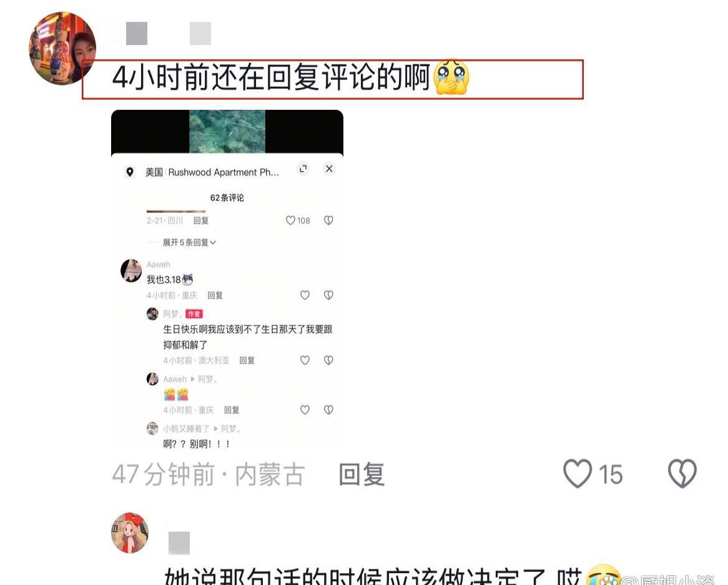This screenshot has width=728, height=585.
Task: Reply to the 47 minutes ago comment
Action: [x=362, y=474]
